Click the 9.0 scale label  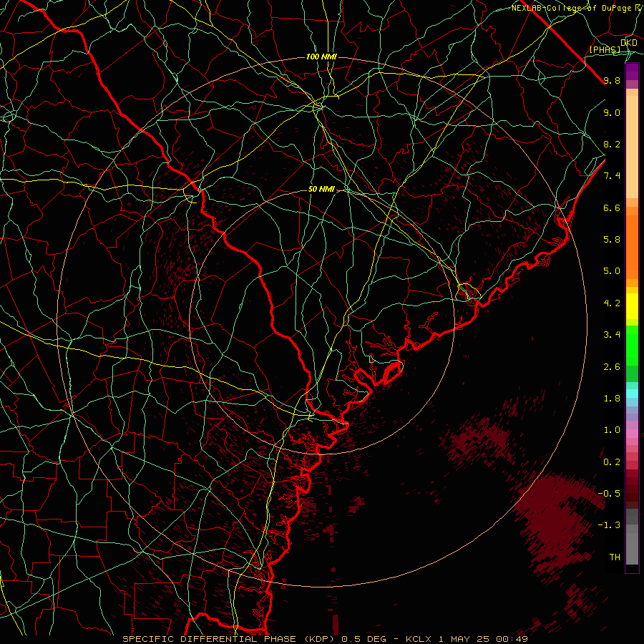coord(612,112)
